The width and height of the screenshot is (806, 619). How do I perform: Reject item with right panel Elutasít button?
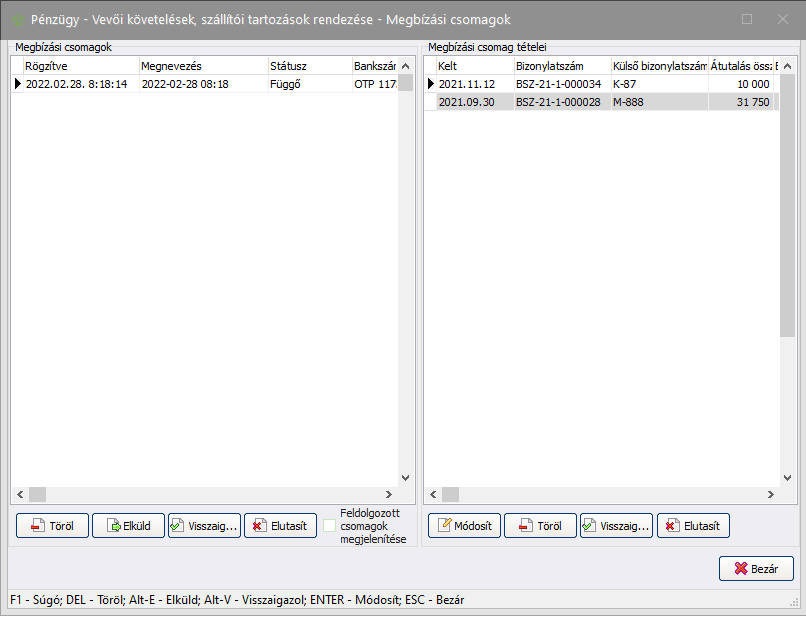point(692,526)
